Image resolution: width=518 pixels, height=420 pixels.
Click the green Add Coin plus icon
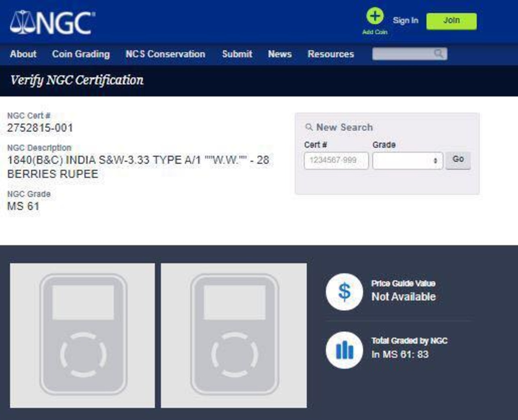[x=375, y=17]
